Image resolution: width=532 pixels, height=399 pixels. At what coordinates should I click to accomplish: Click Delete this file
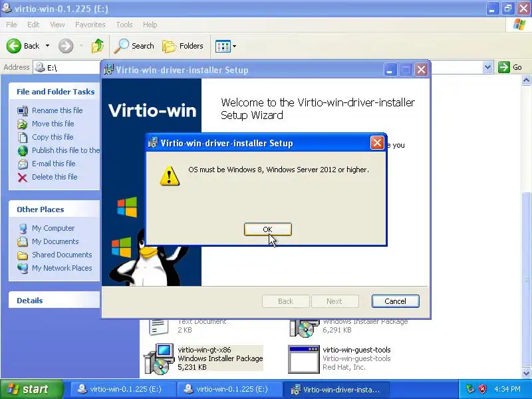pyautogui.click(x=55, y=177)
